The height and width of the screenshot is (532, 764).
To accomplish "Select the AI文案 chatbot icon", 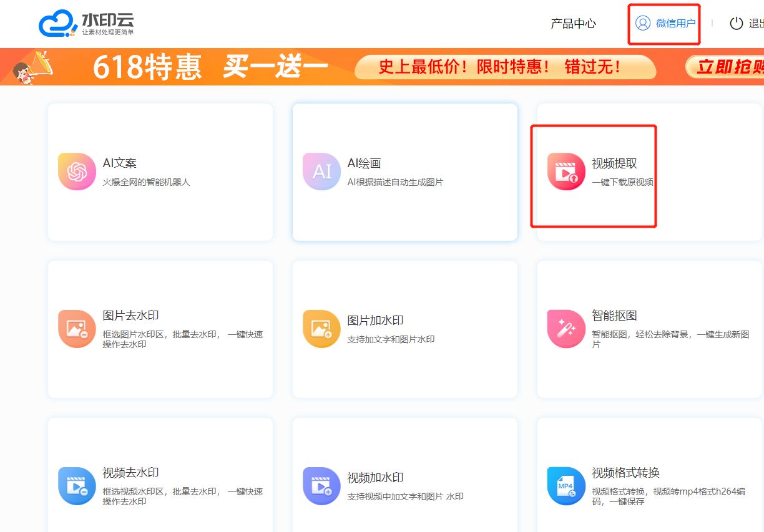I will tap(76, 170).
